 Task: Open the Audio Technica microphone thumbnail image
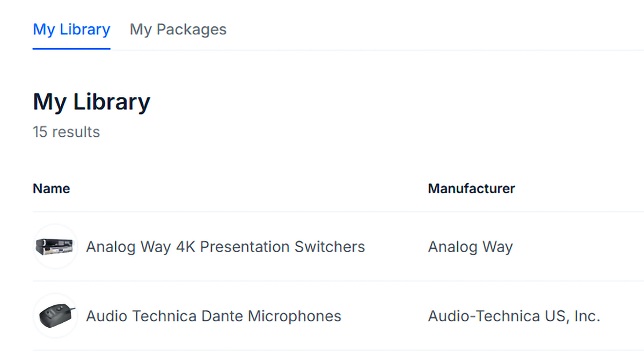coord(55,316)
